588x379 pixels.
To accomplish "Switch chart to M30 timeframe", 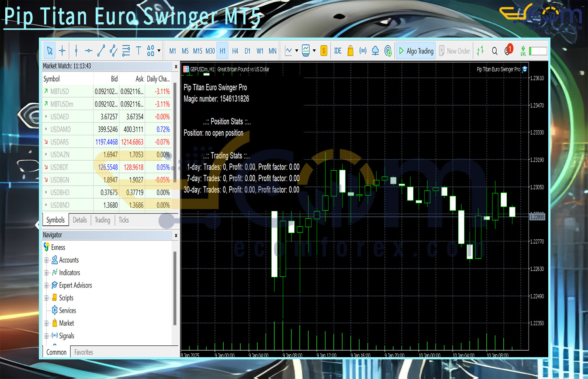I will click(210, 51).
